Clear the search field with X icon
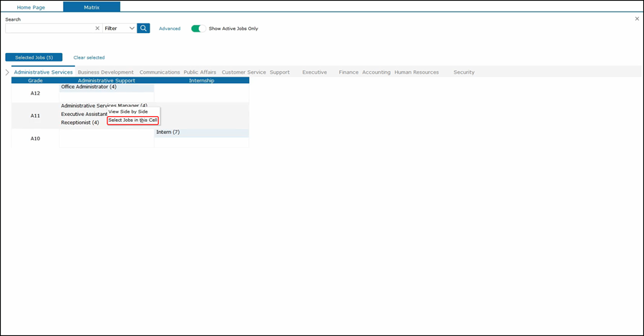The image size is (644, 336). (x=97, y=29)
